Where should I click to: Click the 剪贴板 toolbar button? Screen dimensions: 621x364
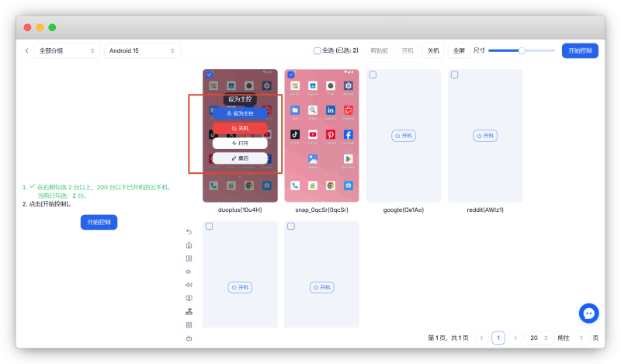(379, 50)
